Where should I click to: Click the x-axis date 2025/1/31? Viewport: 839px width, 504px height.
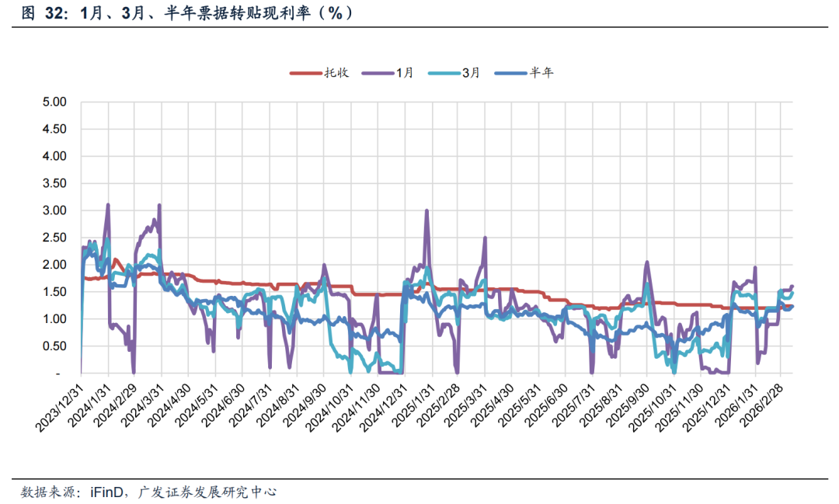[412, 406]
